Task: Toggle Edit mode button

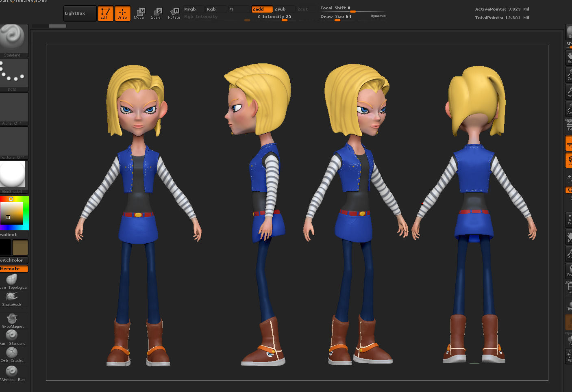Action: 105,13
